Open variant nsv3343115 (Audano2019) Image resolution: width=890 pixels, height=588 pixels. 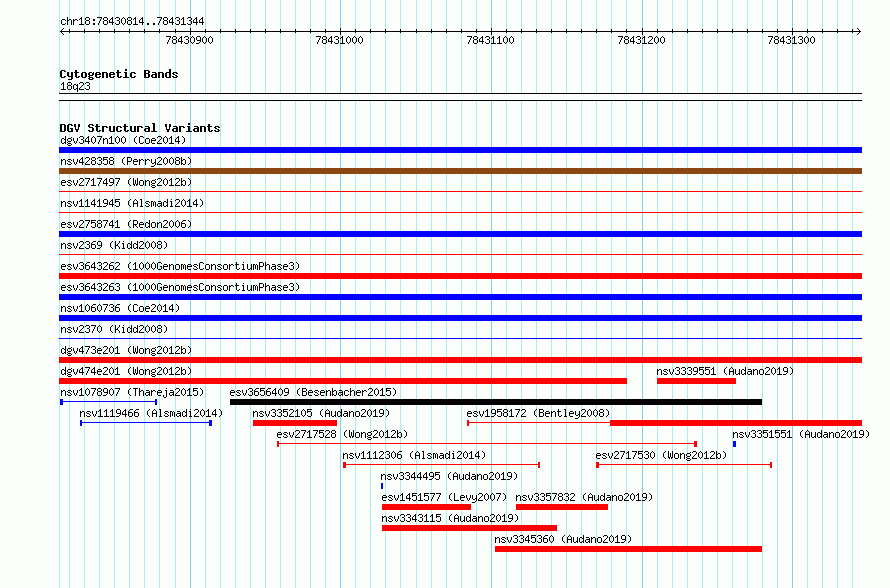(450, 518)
